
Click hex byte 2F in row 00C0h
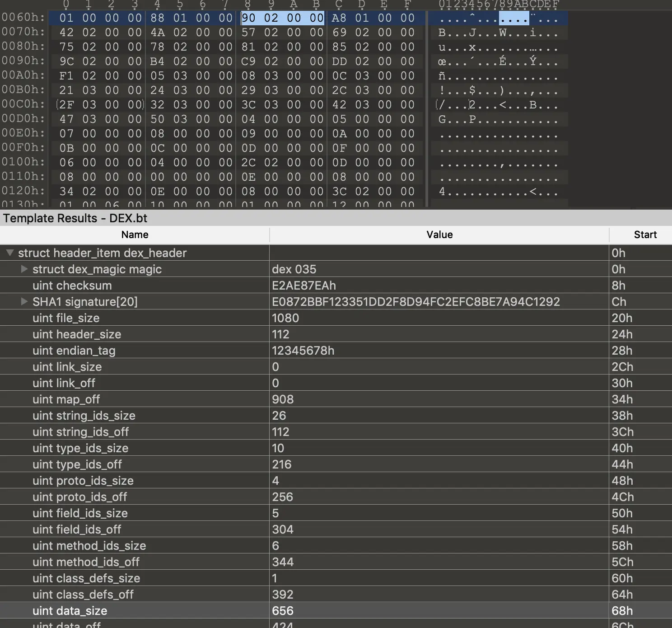[x=66, y=104]
